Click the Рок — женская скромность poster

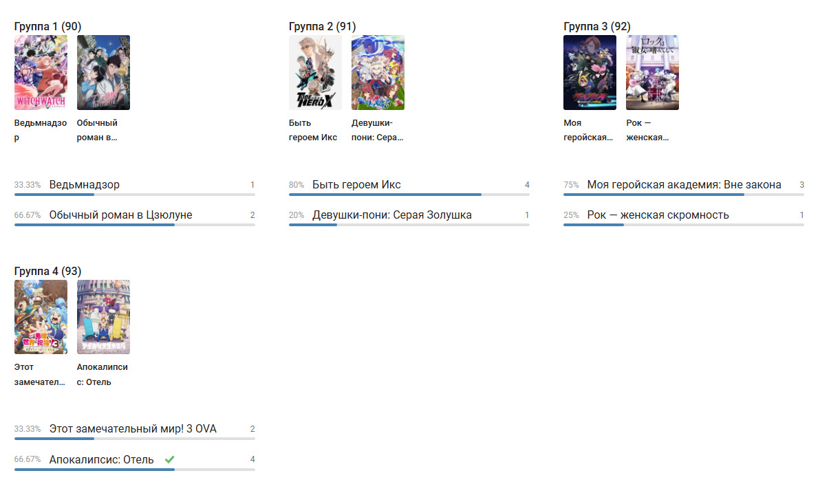click(x=652, y=73)
